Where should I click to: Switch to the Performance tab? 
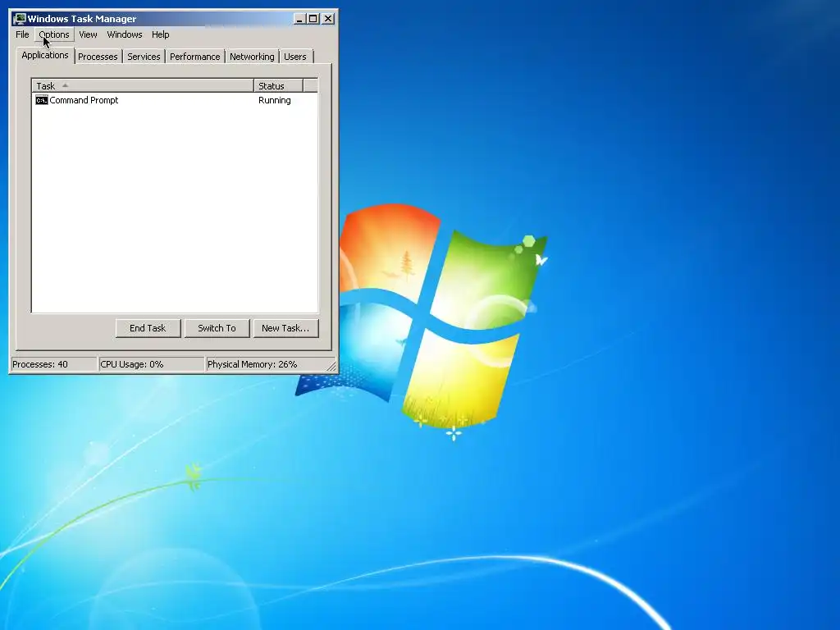point(195,57)
